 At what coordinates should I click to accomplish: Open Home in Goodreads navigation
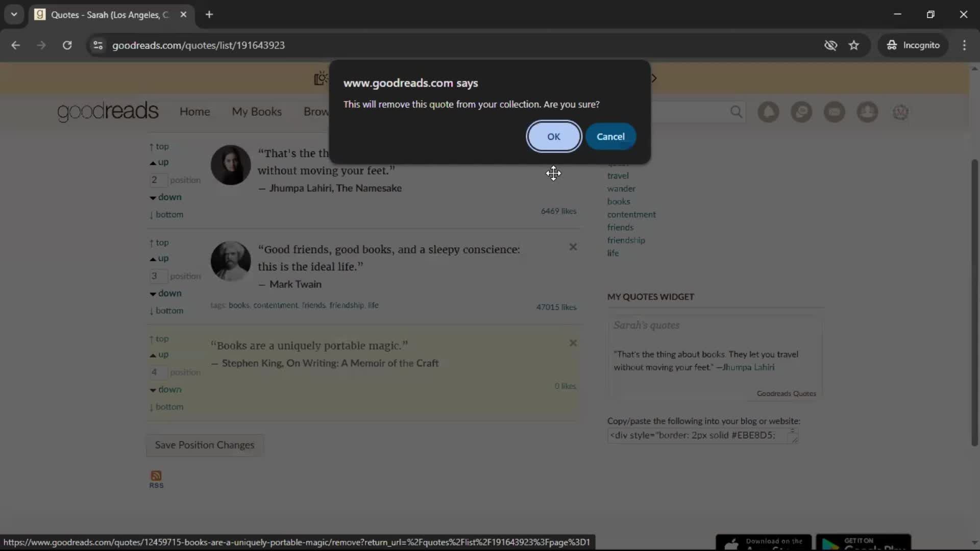[x=194, y=112]
